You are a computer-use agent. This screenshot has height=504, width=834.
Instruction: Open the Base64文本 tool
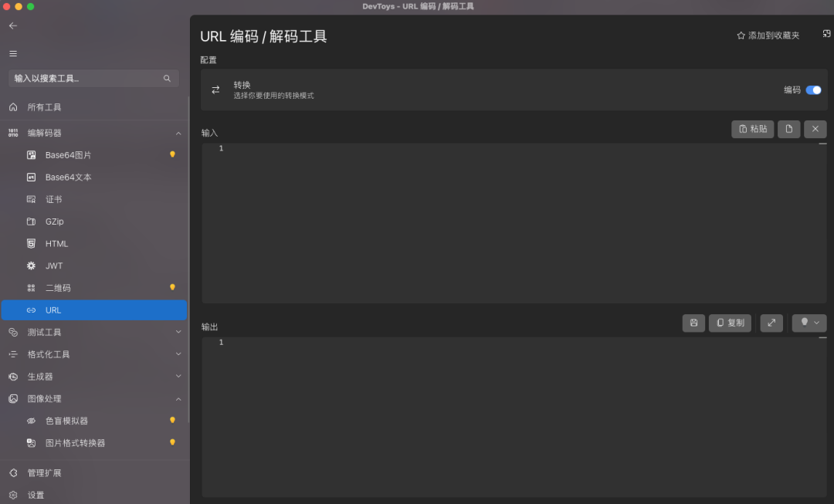(94, 178)
